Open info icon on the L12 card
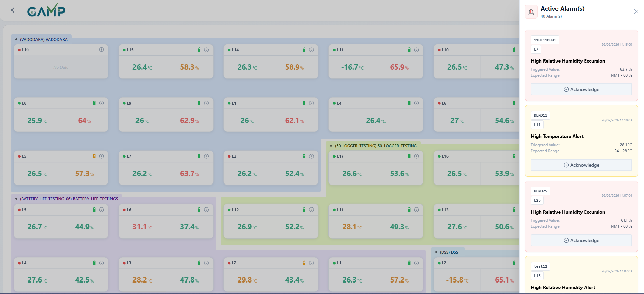Viewport: 644px width, 294px height. click(312, 210)
